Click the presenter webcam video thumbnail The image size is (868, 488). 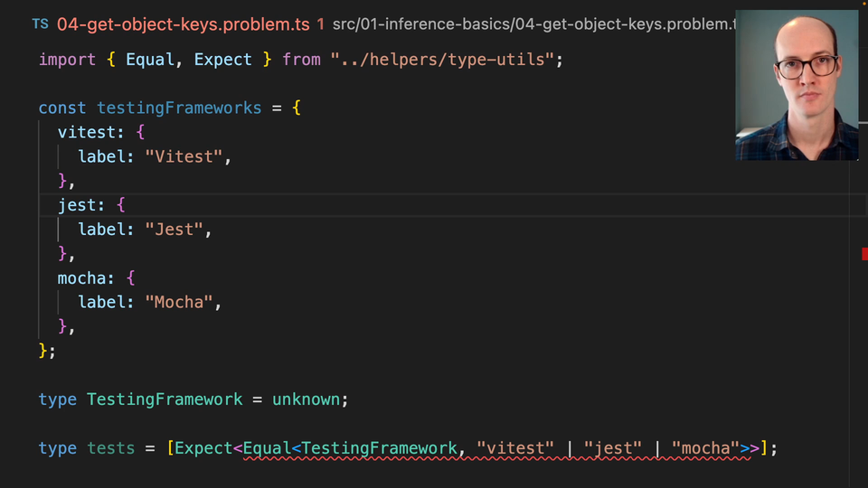(797, 86)
